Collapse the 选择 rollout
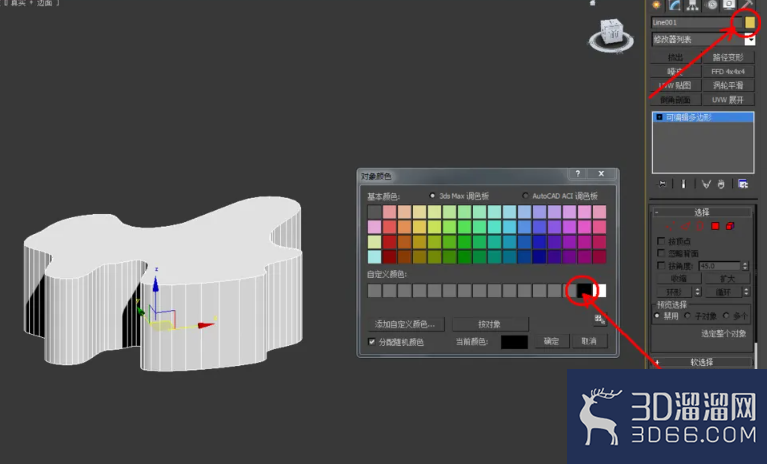 tap(701, 212)
